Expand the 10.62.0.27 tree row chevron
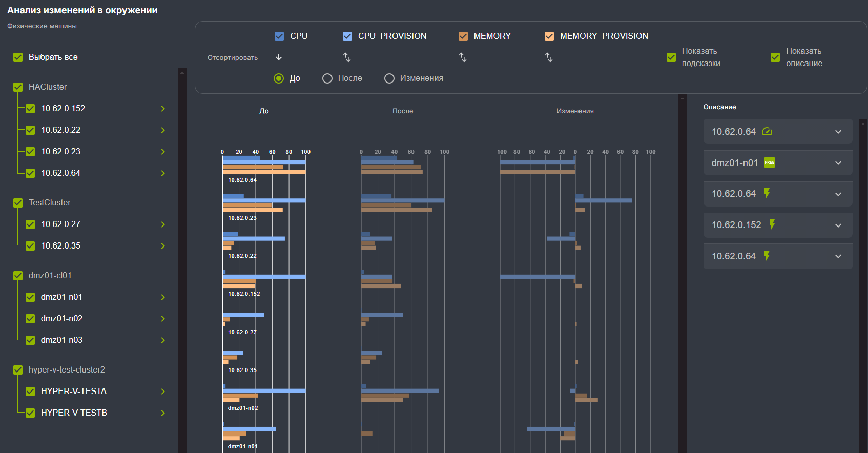The height and width of the screenshot is (453, 868). pos(163,224)
